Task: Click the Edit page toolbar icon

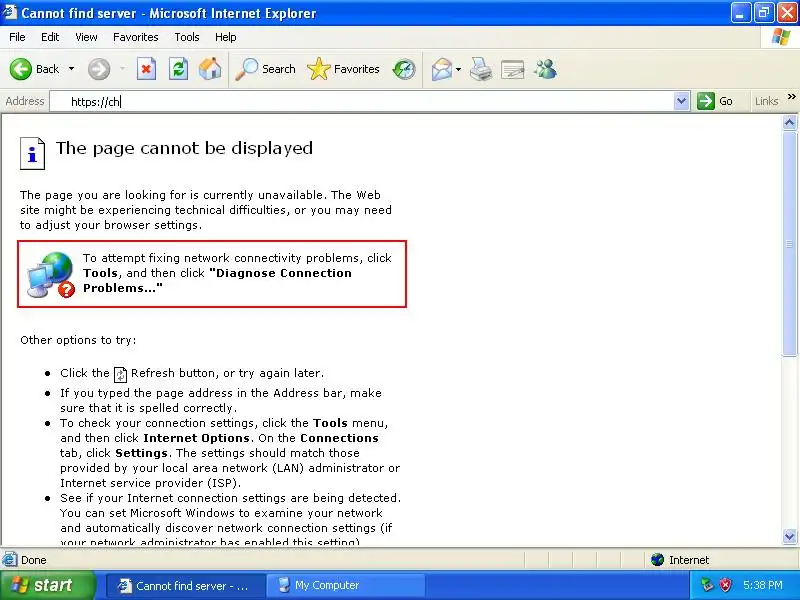Action: 513,69
